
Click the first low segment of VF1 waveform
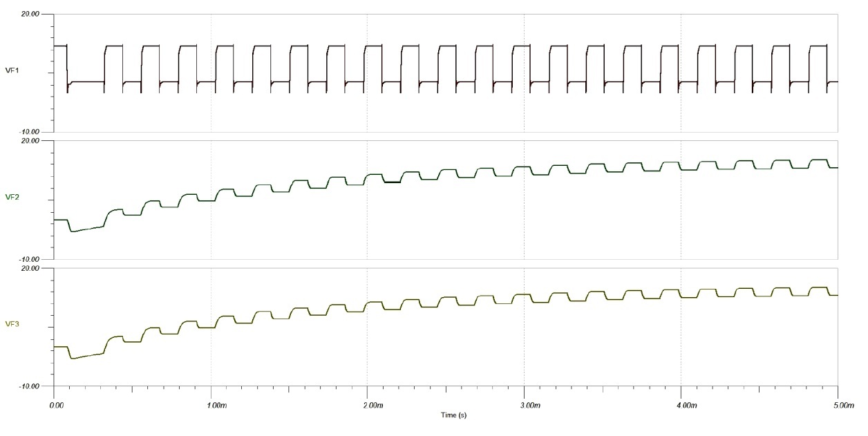click(x=86, y=82)
